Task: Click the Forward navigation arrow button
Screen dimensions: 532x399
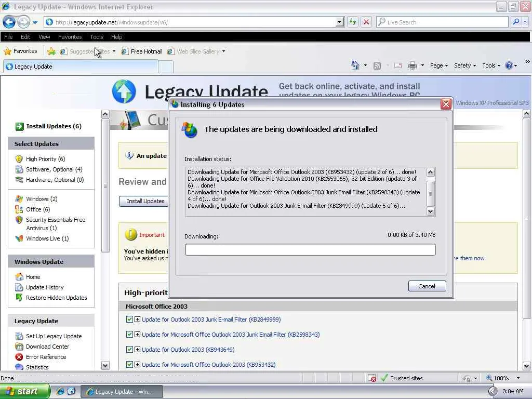Action: coord(23,22)
